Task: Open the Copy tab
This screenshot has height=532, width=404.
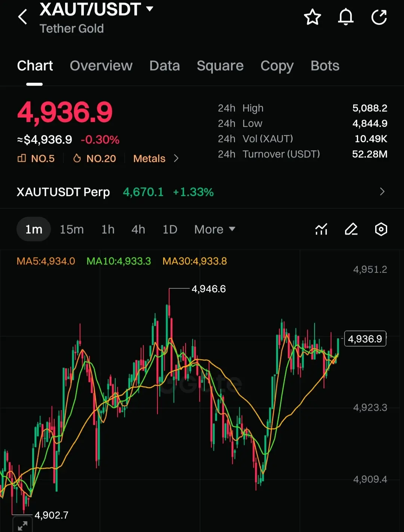Action: tap(277, 66)
